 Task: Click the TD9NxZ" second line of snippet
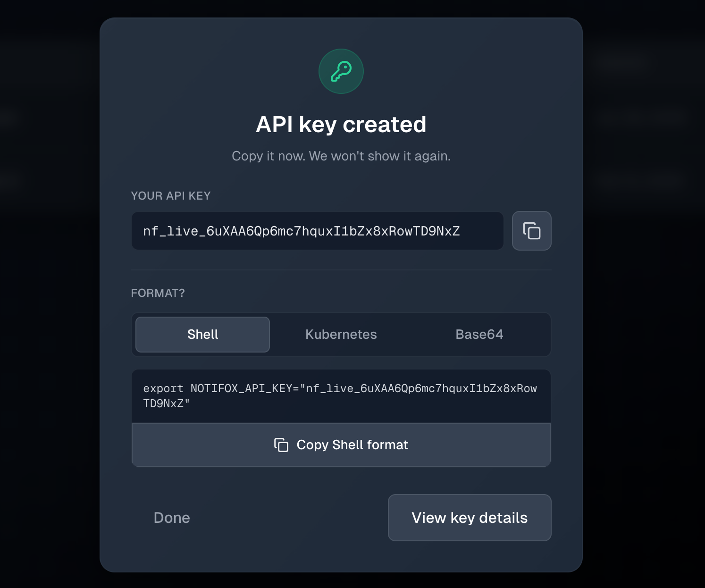click(166, 403)
